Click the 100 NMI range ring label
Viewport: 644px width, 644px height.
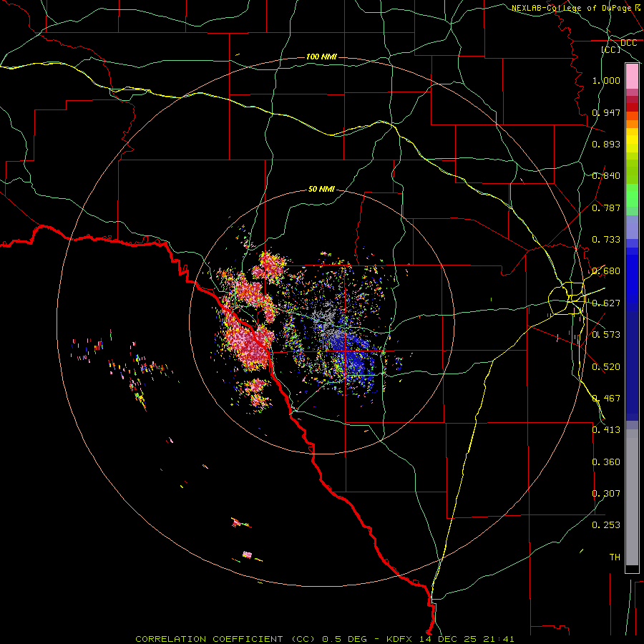(x=321, y=57)
